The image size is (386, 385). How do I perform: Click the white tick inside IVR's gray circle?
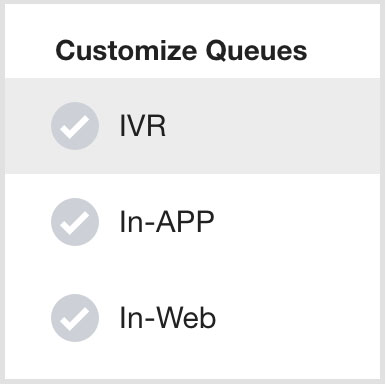point(75,127)
